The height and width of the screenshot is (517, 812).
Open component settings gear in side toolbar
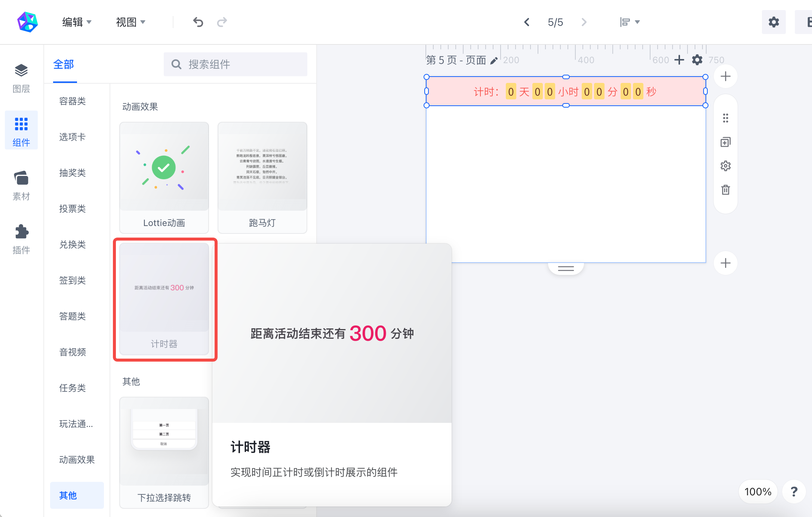[726, 166]
